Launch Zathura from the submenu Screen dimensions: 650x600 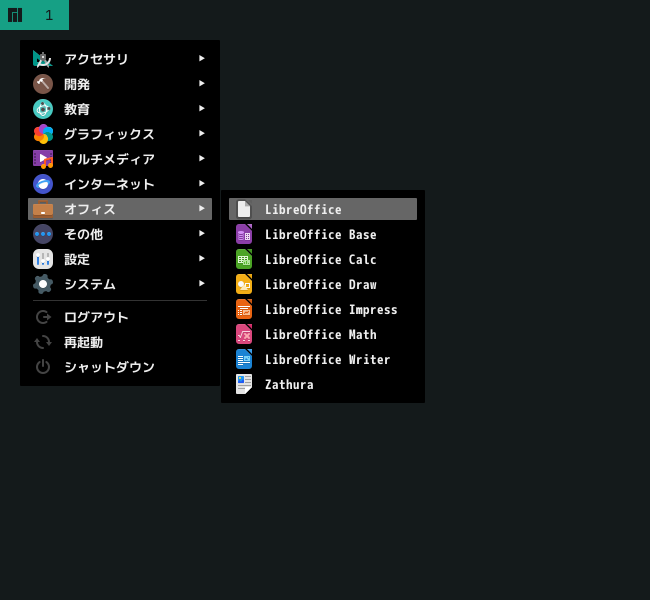pyautogui.click(x=323, y=384)
